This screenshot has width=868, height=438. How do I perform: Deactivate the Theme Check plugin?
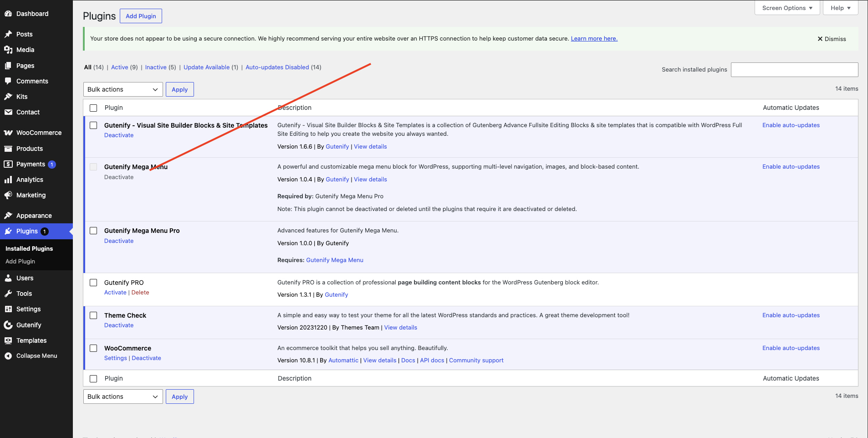pyautogui.click(x=119, y=325)
